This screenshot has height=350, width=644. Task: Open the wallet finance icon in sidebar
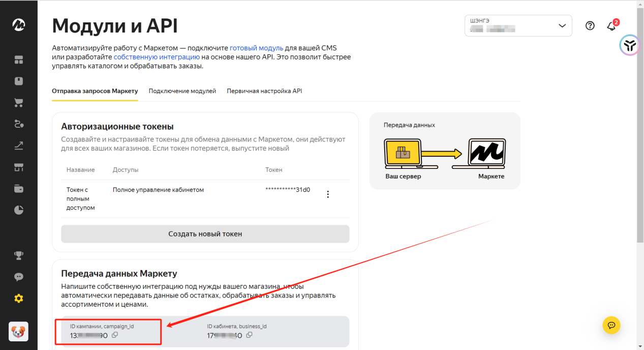19,189
